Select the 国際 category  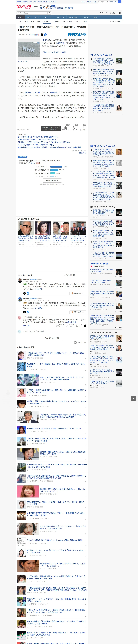coord(32,21)
